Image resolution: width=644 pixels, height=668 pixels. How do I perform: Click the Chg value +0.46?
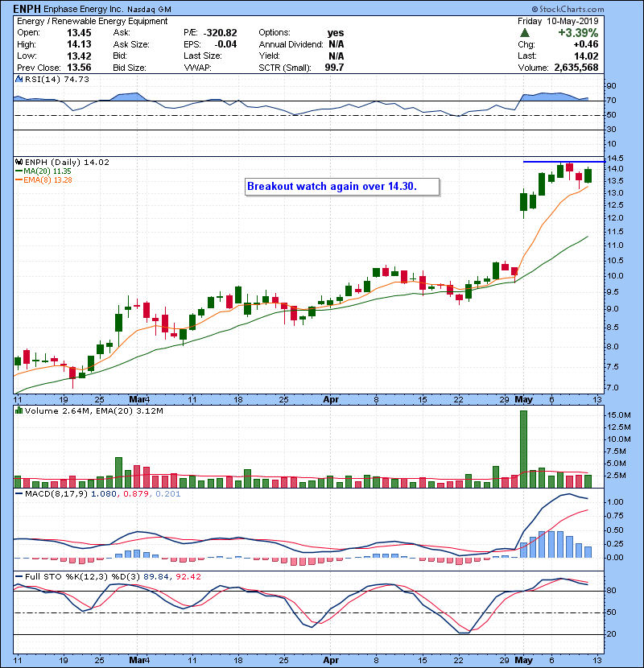tap(585, 44)
